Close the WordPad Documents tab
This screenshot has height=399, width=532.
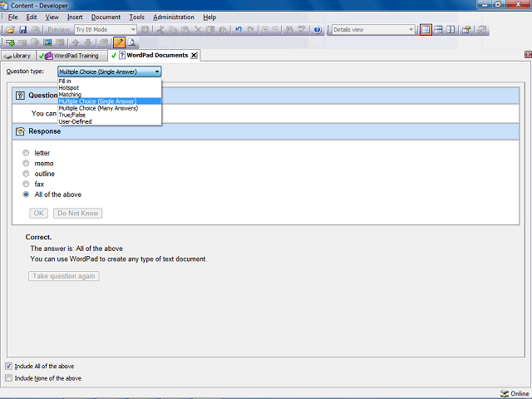tap(194, 56)
